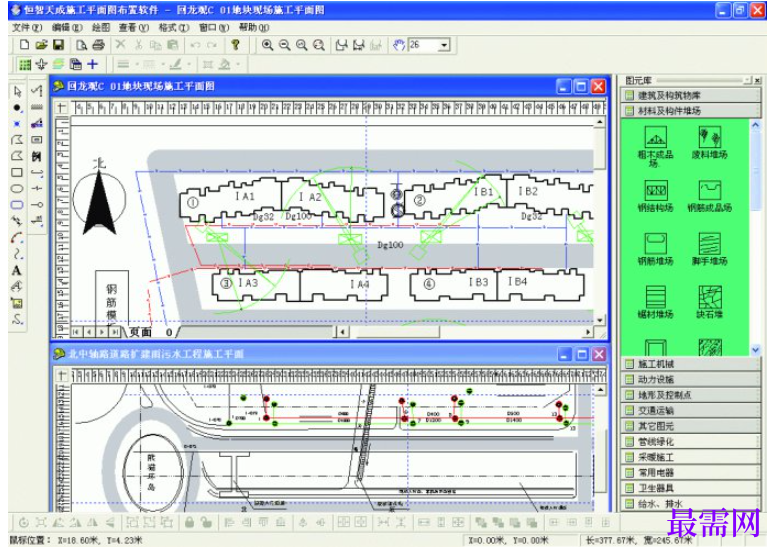779x554 pixels.
Task: Select the pan hand tool
Action: coord(398,45)
